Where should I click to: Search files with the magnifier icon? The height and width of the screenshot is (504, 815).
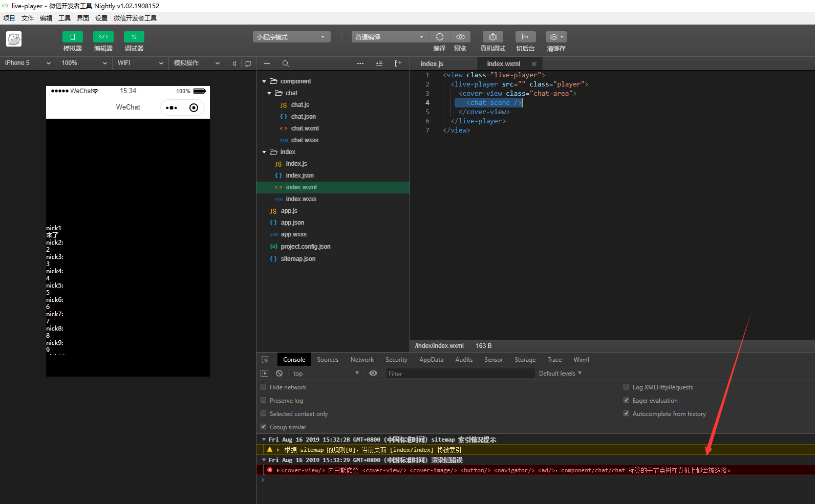pyautogui.click(x=286, y=63)
